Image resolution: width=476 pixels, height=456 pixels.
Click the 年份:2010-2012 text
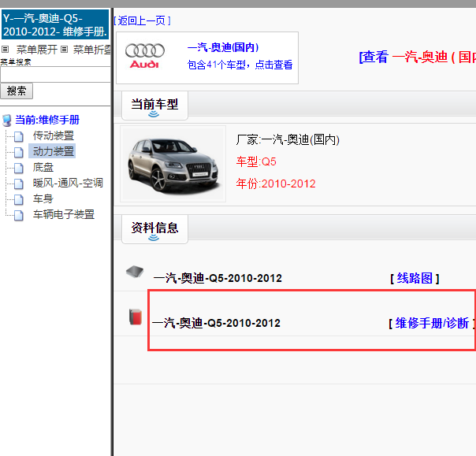276,184
